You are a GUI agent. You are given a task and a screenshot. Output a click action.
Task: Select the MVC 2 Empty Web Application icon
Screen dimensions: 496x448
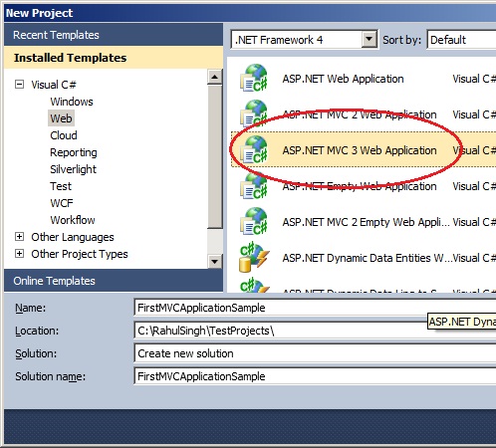(x=254, y=222)
